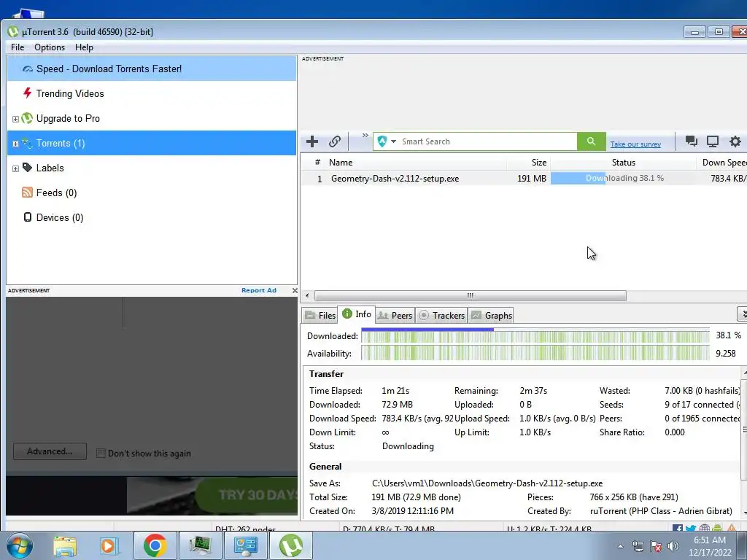Click the Downloading 38.1 % progress bar
This screenshot has height=560, width=747.
[623, 178]
